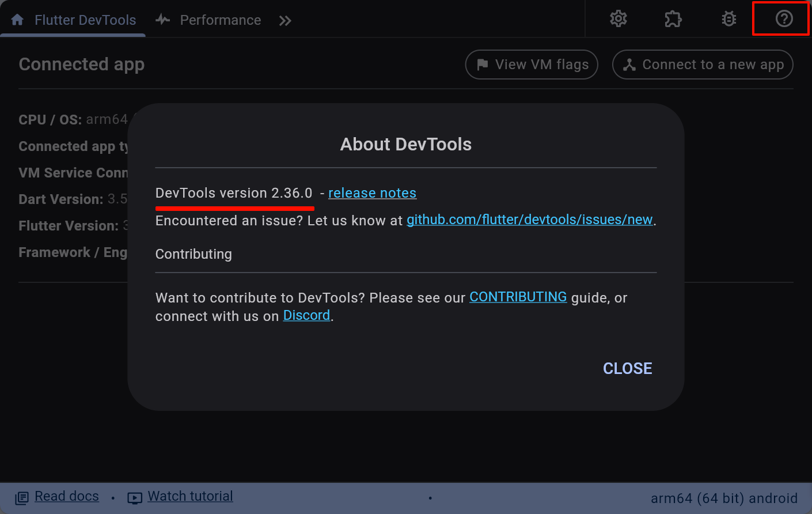Close the About DevTools dialog
This screenshot has width=812, height=514.
click(x=627, y=368)
